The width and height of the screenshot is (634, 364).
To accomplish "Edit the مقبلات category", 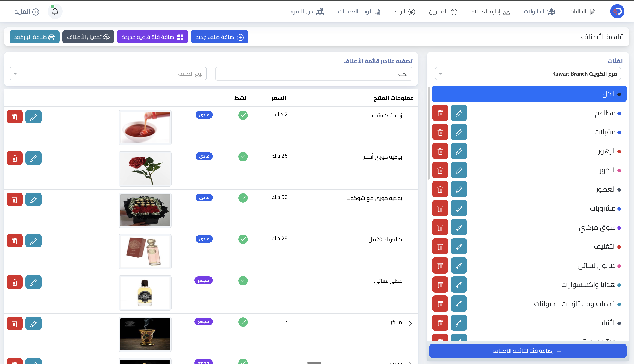I will click(x=459, y=132).
